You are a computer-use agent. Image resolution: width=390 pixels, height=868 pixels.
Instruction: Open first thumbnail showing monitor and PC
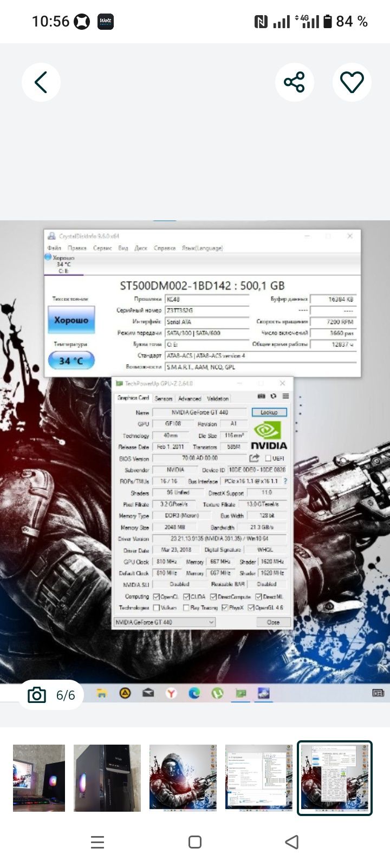pos(39,778)
